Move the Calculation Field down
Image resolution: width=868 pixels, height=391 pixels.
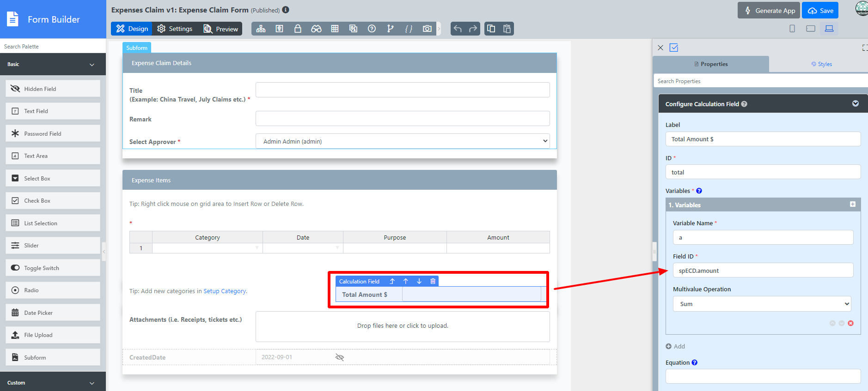pyautogui.click(x=419, y=281)
